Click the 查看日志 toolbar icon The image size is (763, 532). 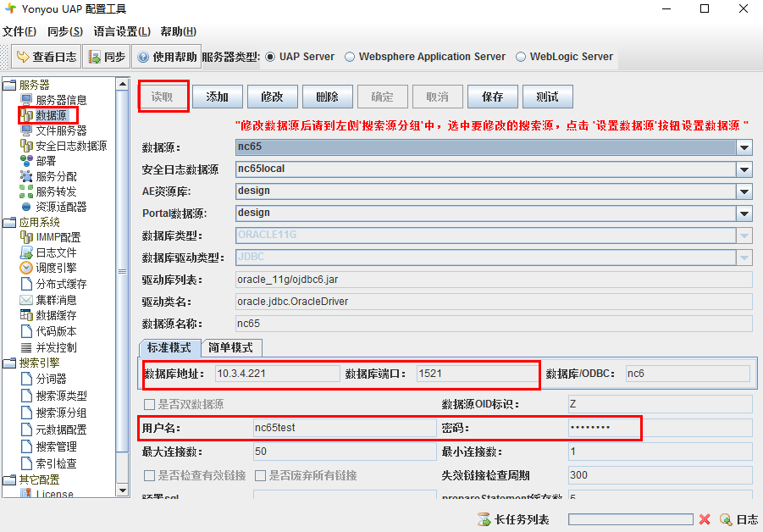pyautogui.click(x=23, y=57)
